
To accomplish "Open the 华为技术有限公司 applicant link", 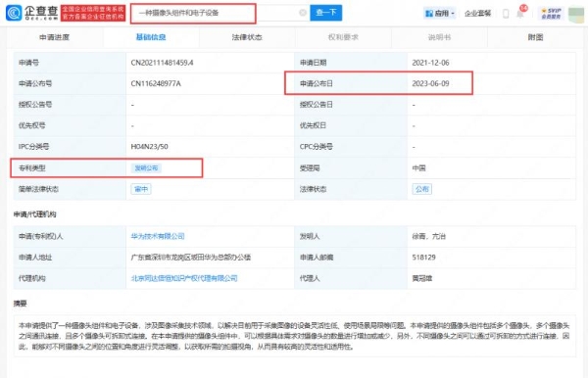I will point(158,236).
